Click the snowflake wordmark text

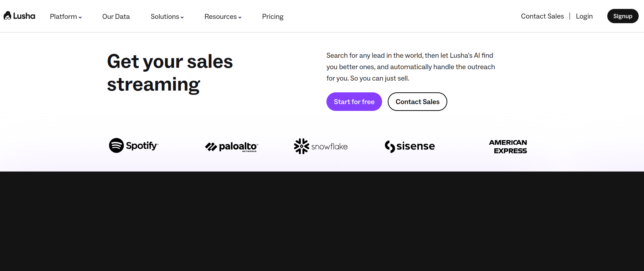(x=329, y=147)
